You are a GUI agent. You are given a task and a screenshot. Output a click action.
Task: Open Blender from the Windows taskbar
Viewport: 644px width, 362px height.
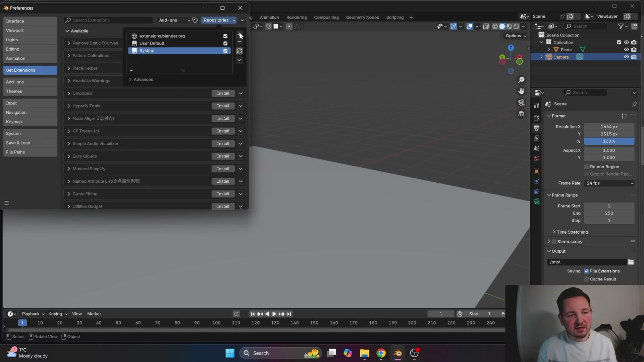coord(397,353)
